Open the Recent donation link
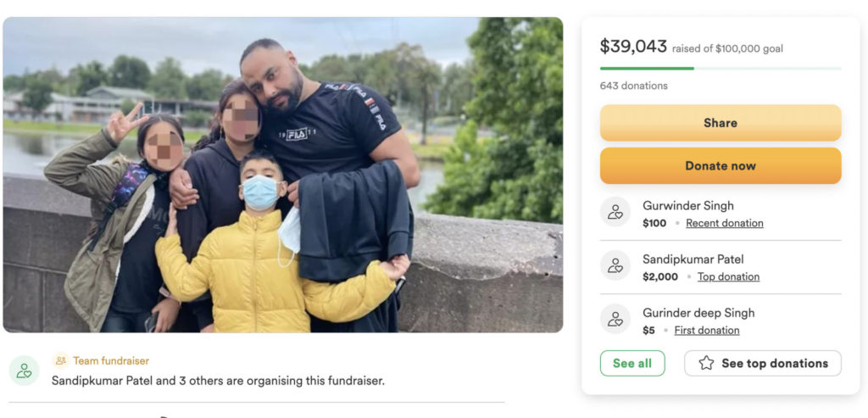868x418 pixels. 725,223
